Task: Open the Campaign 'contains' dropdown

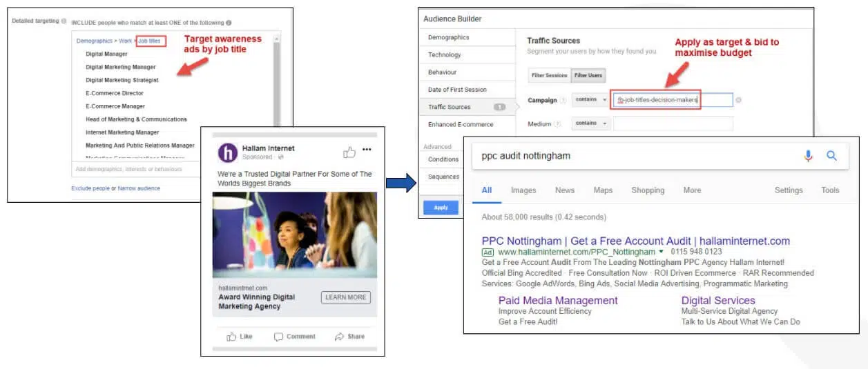Action: 589,100
